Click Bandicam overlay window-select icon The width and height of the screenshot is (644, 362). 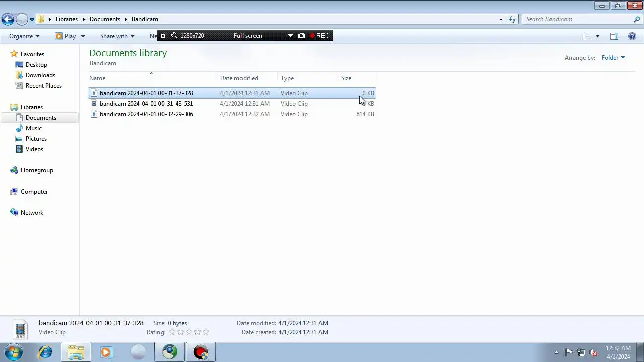[164, 36]
